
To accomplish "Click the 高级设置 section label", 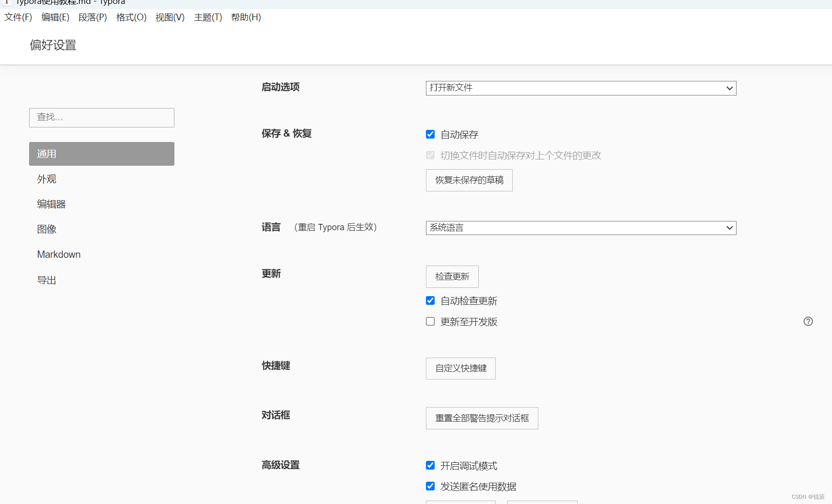I will pos(281,465).
